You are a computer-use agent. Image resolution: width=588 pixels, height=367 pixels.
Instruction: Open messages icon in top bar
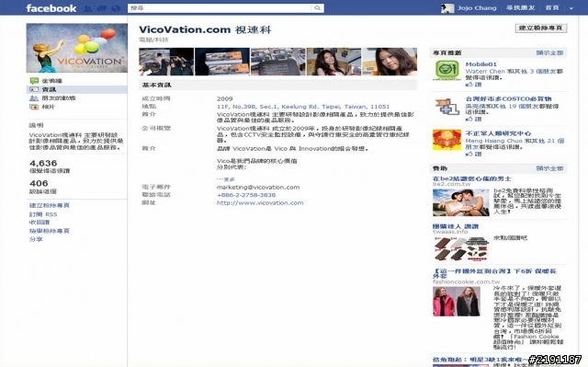pyautogui.click(x=102, y=8)
